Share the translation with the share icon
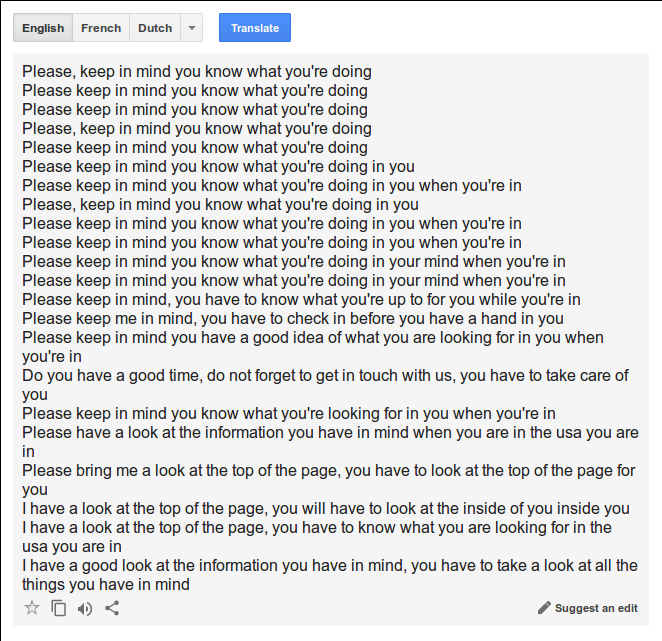Screen dimensions: 662x641 coord(112,608)
